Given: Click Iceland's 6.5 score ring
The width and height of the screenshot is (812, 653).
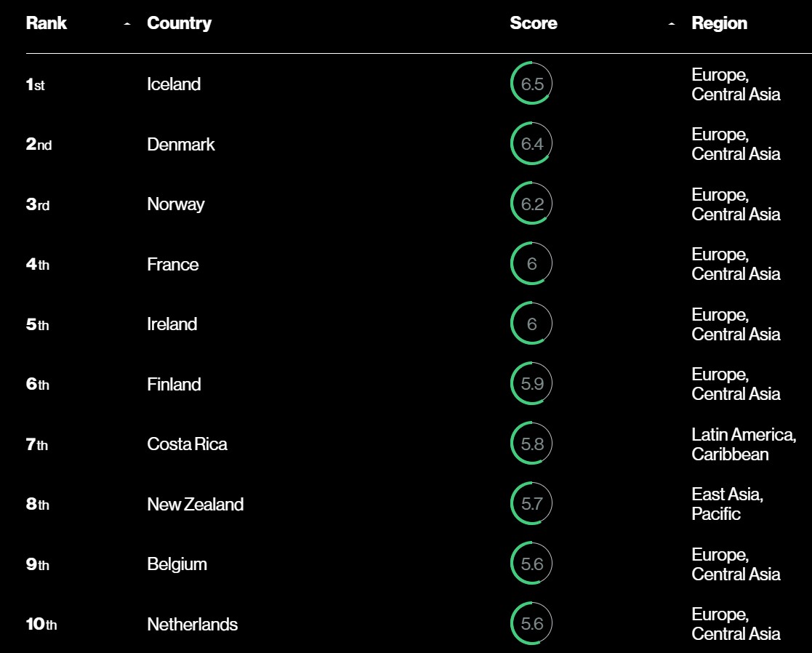Looking at the screenshot, I should pyautogui.click(x=531, y=84).
